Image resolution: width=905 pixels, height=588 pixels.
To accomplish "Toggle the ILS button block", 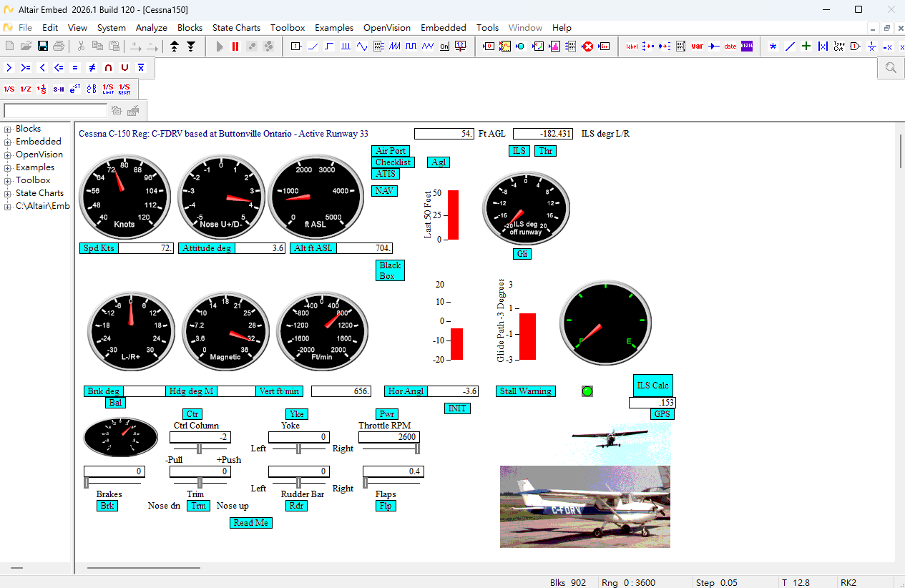I will click(x=519, y=151).
